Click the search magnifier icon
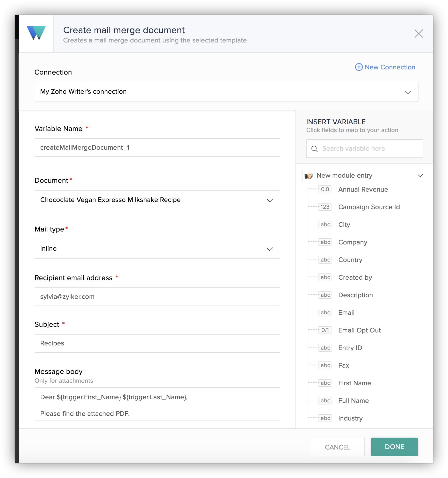The width and height of the screenshot is (448, 478). (x=314, y=149)
